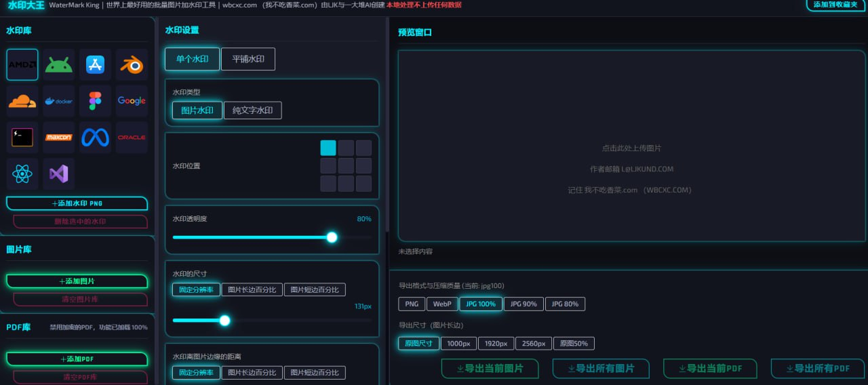Screen dimensions: 868x385
Task: Select 原图尺寸 export size
Action: [418, 344]
